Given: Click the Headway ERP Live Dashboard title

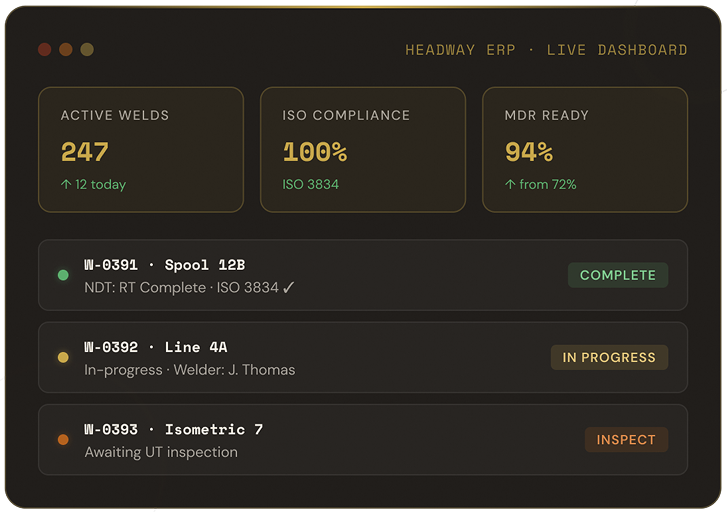Looking at the screenshot, I should pos(546,50).
